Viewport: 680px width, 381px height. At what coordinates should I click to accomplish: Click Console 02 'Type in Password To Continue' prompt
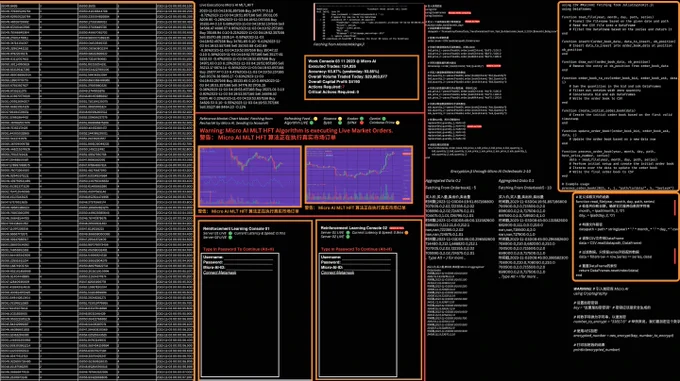point(356,249)
